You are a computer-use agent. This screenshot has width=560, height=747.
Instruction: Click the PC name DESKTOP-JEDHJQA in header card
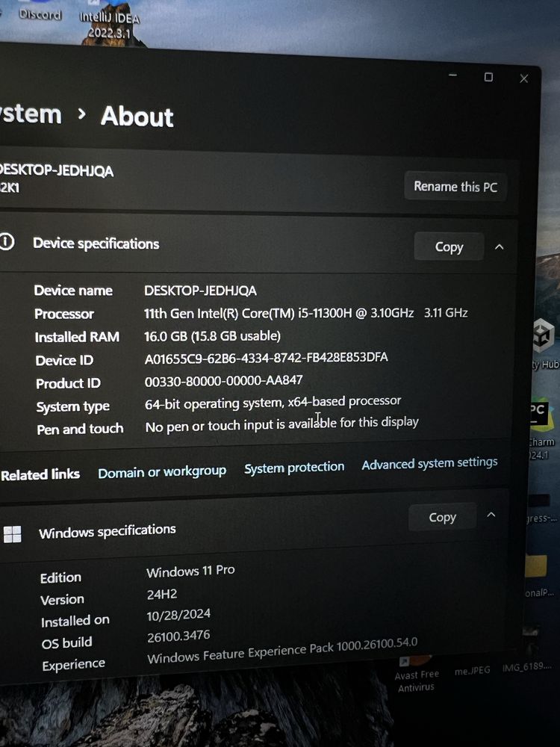tap(56, 170)
